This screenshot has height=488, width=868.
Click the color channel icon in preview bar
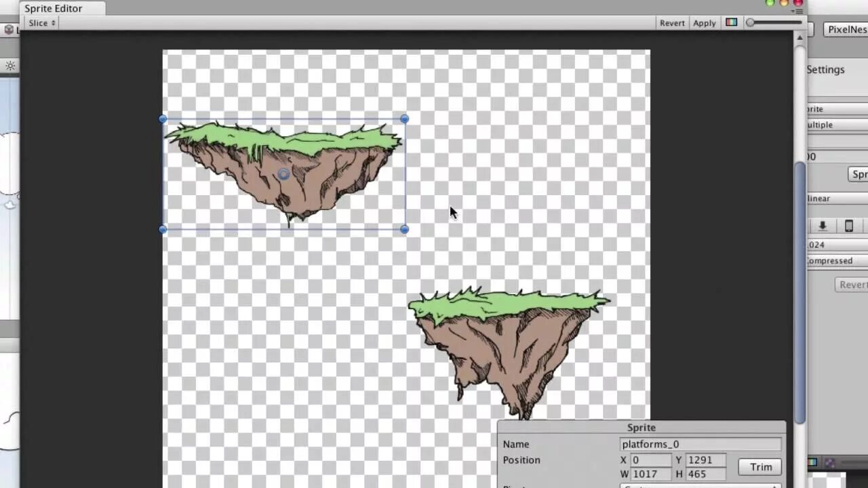pos(812,462)
